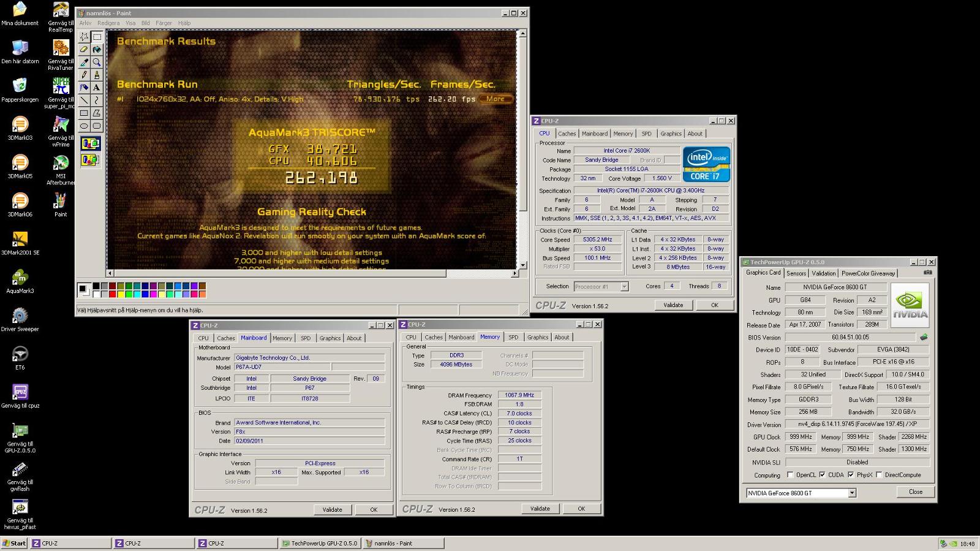Select the Rectangle shape tool in Paint

84,113
